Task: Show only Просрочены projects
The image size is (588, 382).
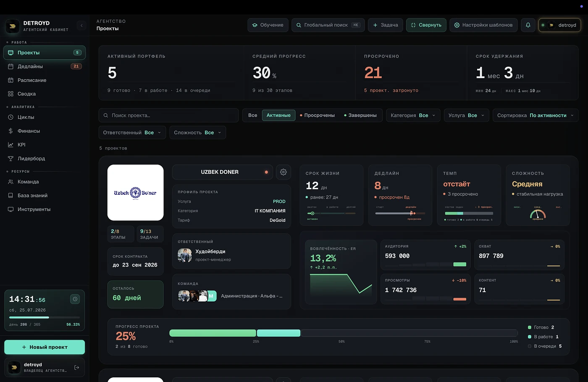Action: coord(317,115)
